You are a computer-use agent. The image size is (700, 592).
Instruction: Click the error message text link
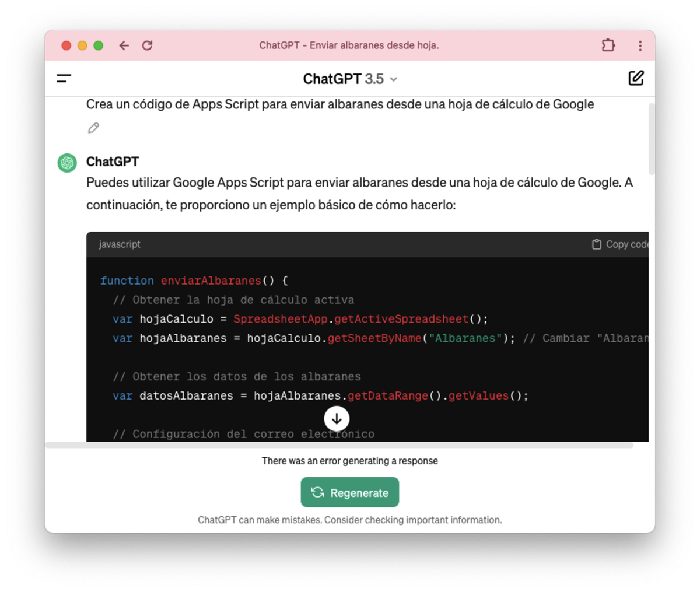350,460
